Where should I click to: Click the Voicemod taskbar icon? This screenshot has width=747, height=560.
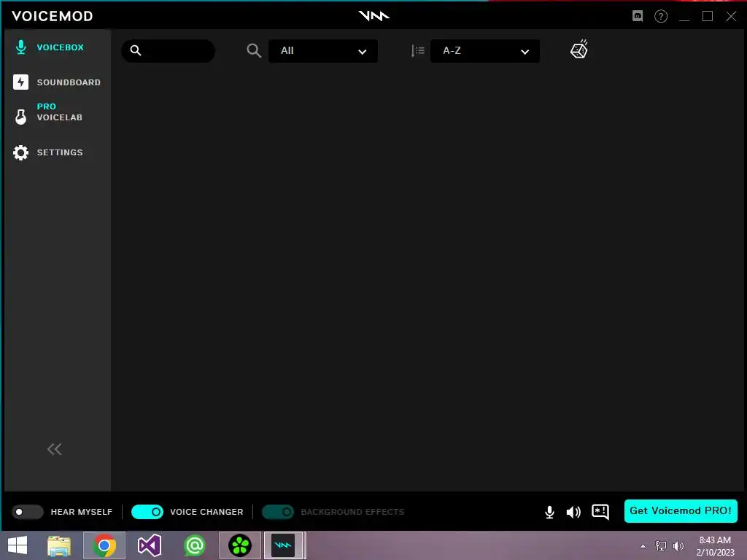(284, 545)
